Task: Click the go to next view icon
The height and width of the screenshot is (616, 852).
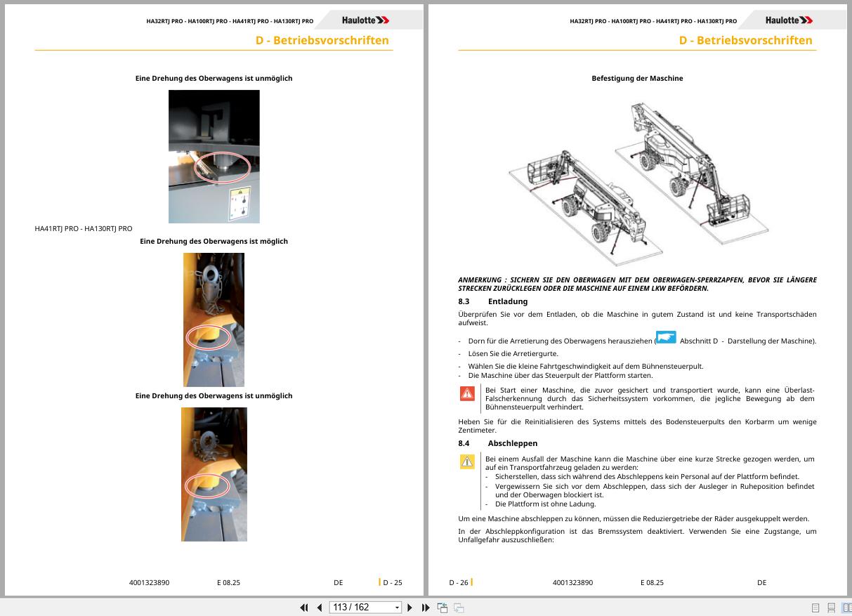Action: click(x=459, y=608)
